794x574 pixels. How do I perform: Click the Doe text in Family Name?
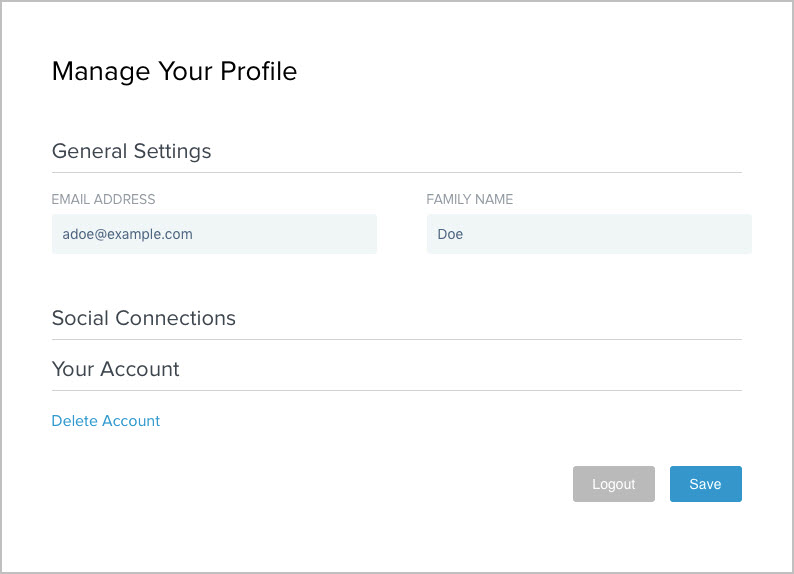pyautogui.click(x=450, y=234)
